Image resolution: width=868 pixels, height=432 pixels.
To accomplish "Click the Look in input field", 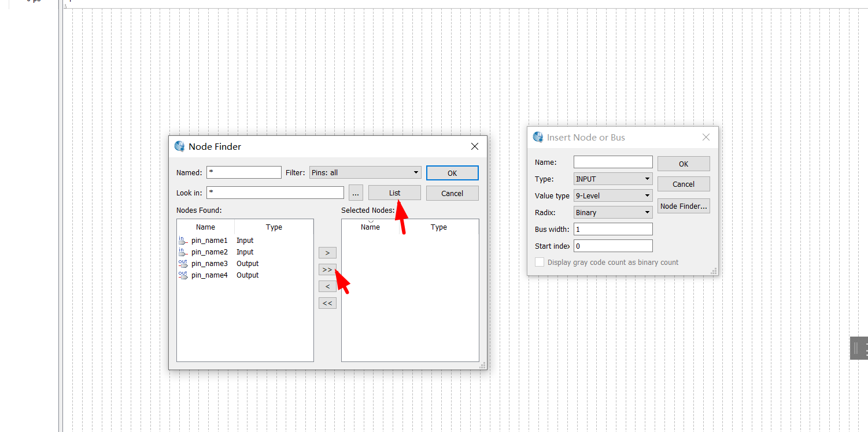I will 275,193.
